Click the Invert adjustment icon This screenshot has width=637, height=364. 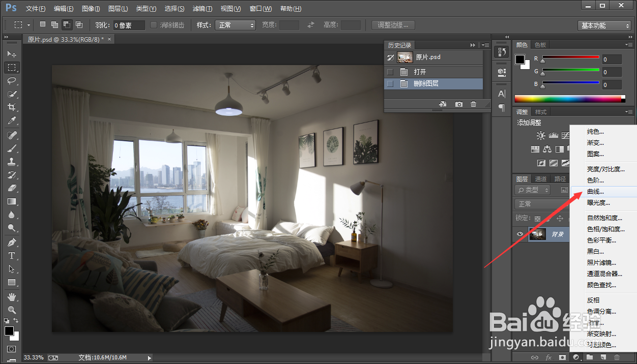point(541,163)
